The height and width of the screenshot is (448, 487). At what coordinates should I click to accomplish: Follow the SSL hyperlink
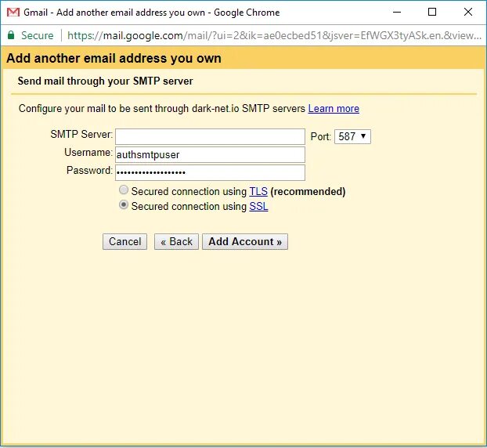click(258, 206)
